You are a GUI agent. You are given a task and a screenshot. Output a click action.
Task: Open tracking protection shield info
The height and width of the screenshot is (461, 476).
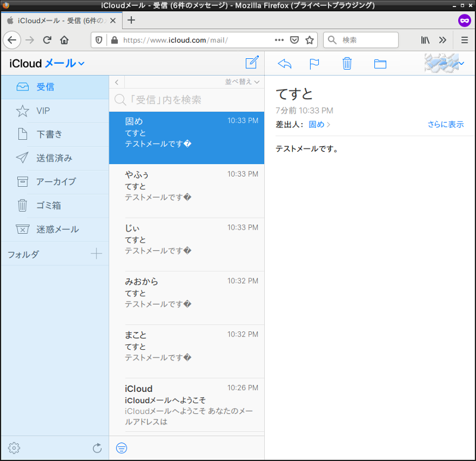pos(99,40)
